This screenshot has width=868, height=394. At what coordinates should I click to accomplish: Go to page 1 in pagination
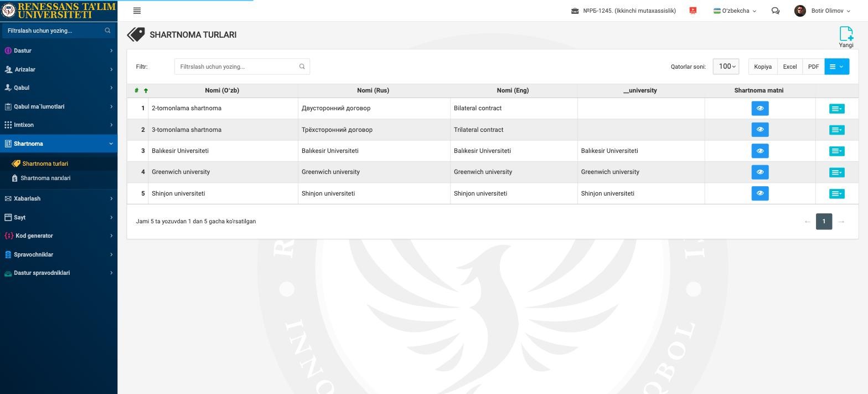tap(824, 221)
